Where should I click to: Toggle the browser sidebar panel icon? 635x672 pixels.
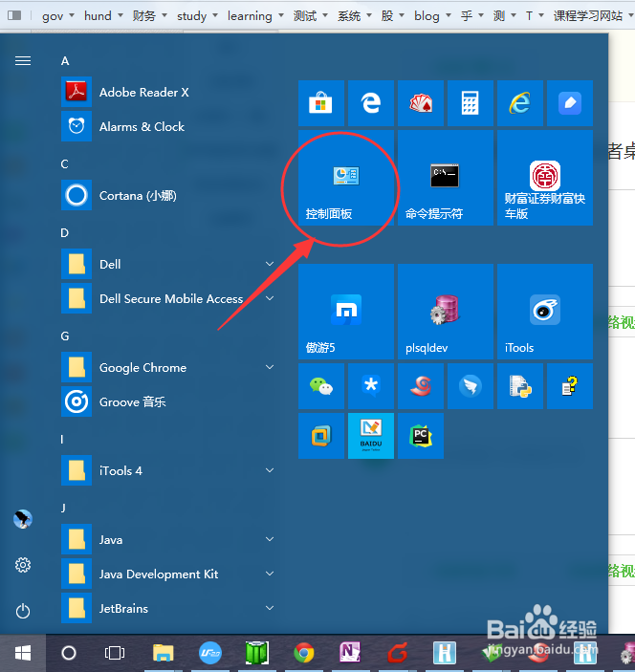14,15
